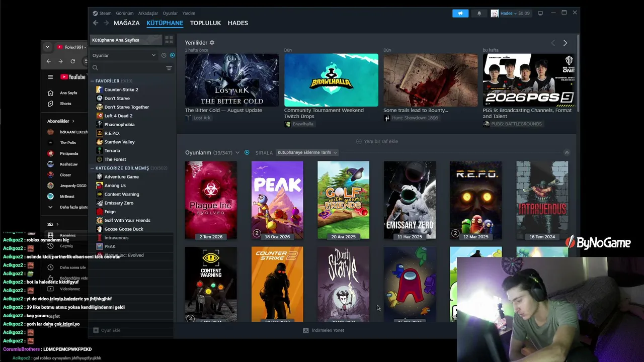Image resolution: width=644 pixels, height=362 pixels.
Task: Click the plus icon beside Oyun Ekle
Action: (x=96, y=330)
